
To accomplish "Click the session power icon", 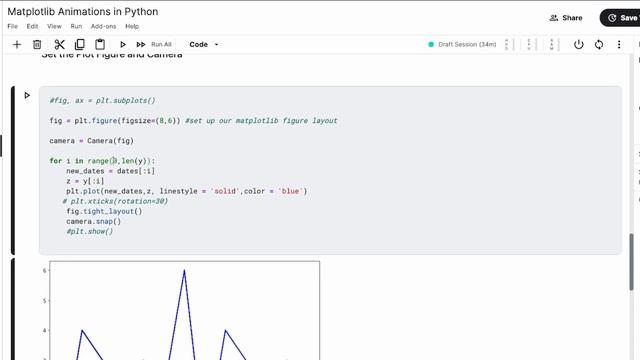I will point(578,44).
